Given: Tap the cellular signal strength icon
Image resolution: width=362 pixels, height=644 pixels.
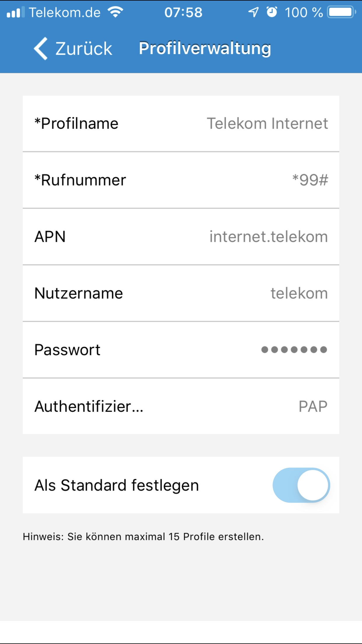Looking at the screenshot, I should pyautogui.click(x=14, y=13).
